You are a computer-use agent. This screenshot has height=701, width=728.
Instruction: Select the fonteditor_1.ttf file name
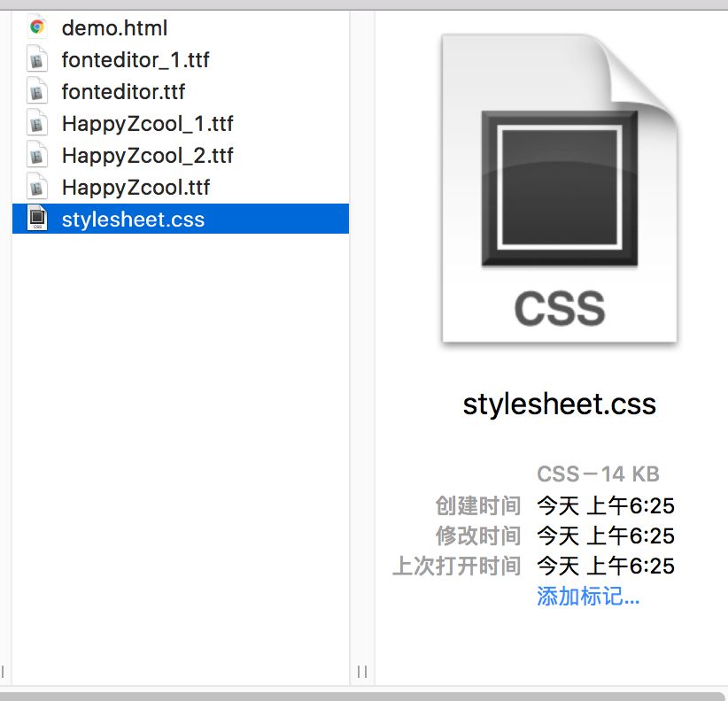[136, 60]
